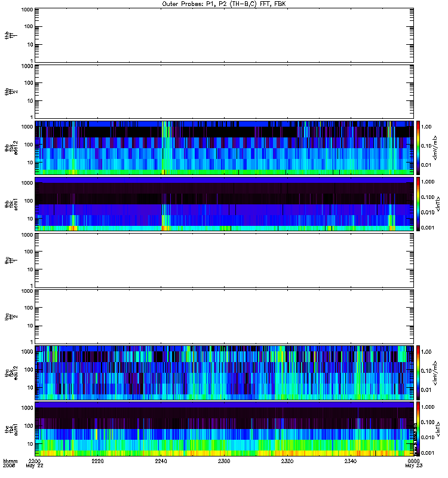Click the 2320 time axis label
The height and width of the screenshot is (478, 448).
point(287,461)
